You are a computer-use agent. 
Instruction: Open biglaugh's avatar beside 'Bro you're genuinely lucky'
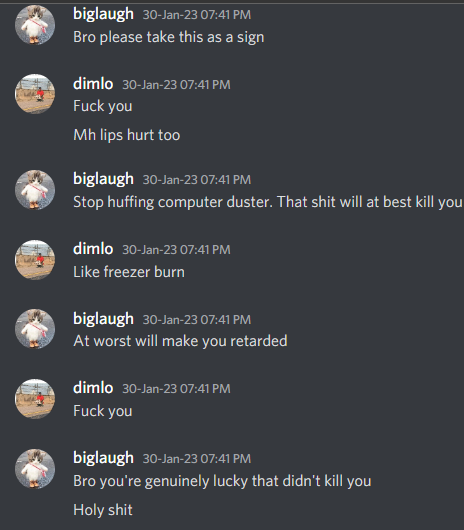pyautogui.click(x=35, y=468)
